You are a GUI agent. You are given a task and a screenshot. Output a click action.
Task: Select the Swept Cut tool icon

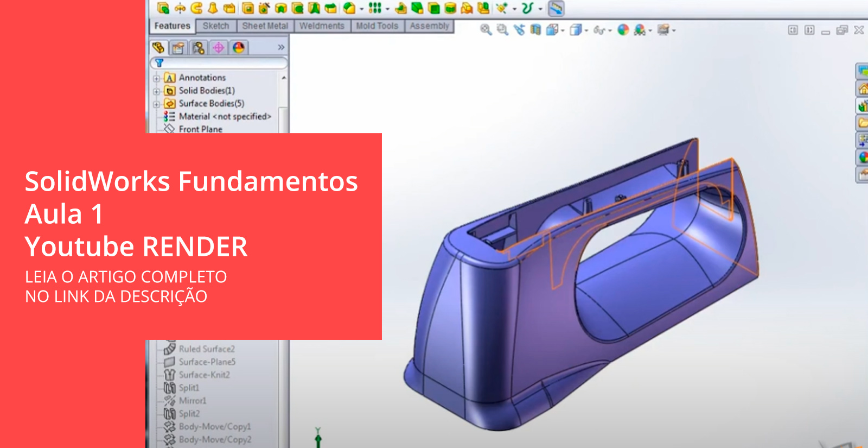click(297, 8)
